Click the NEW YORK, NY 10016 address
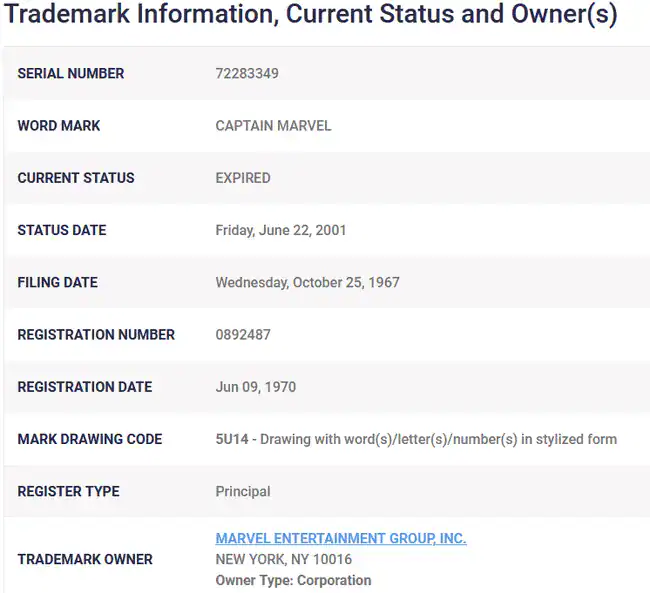This screenshot has height=593, width=650. (284, 559)
